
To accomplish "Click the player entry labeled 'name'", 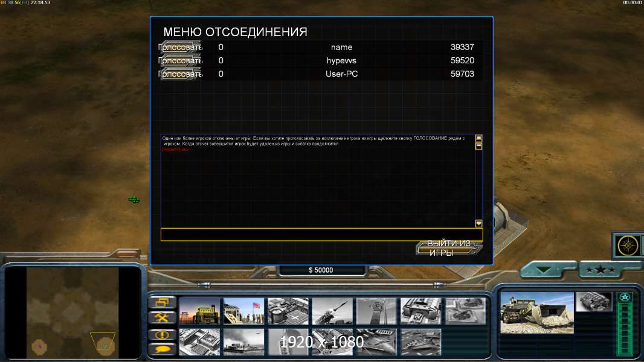I will (342, 47).
